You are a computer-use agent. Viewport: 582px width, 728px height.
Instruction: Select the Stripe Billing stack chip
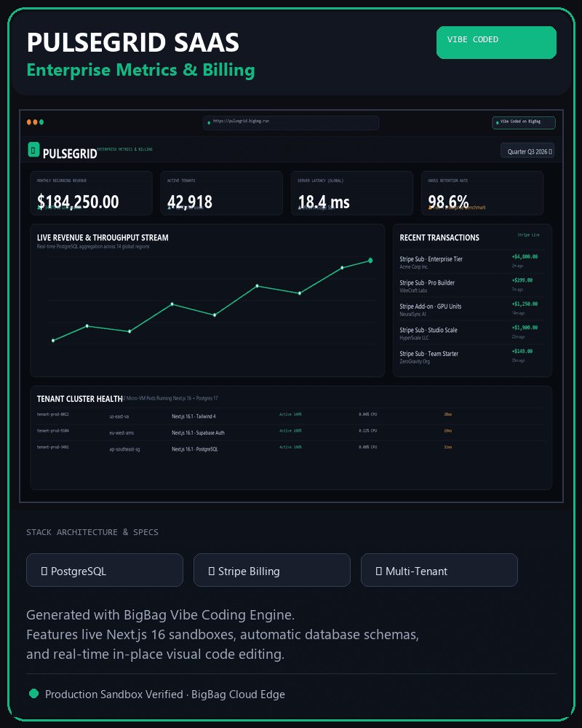pos(272,570)
